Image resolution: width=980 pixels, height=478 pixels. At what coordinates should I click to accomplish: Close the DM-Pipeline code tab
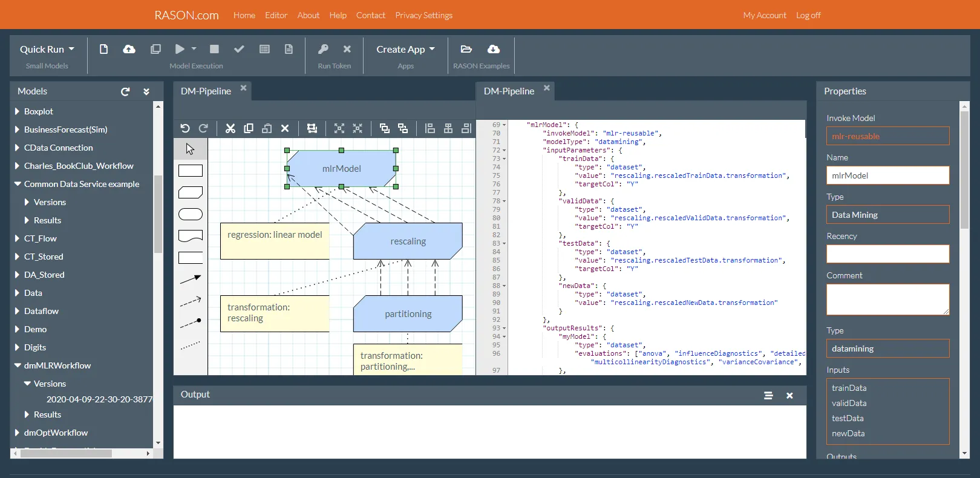[x=547, y=88]
